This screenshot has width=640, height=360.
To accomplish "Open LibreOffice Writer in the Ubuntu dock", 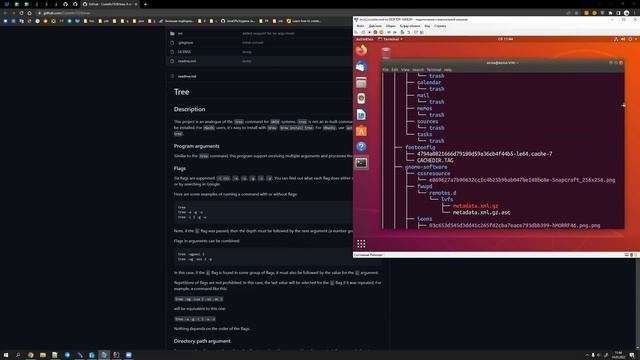I will click(x=361, y=115).
